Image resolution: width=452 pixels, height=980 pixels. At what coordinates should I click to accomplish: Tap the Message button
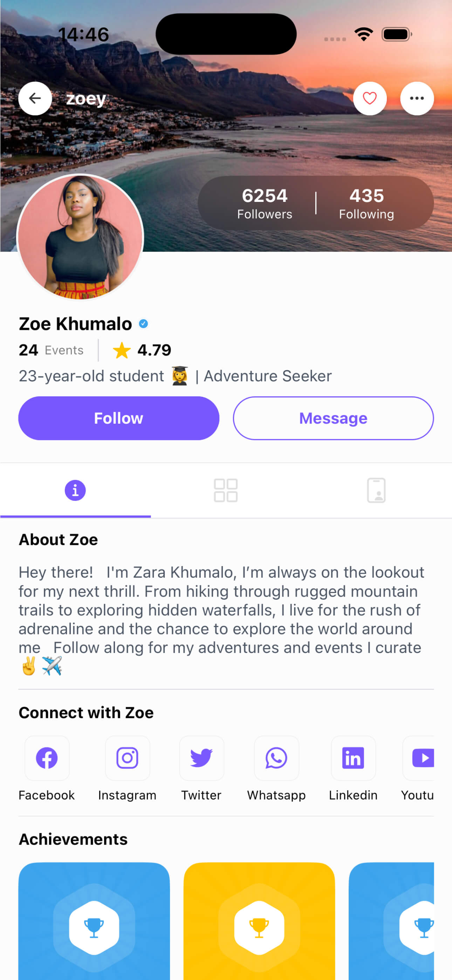[x=333, y=418]
